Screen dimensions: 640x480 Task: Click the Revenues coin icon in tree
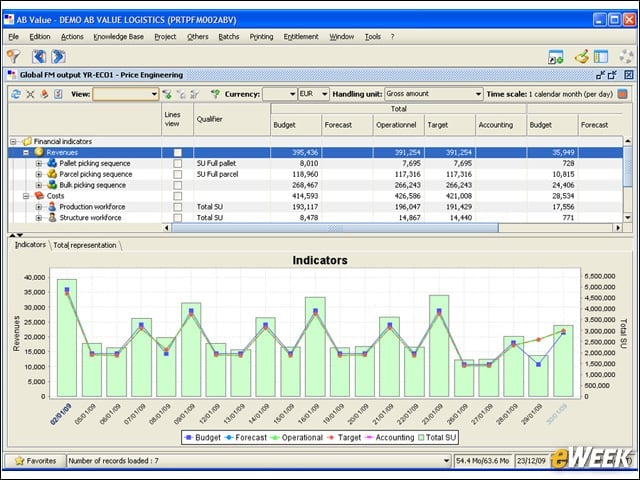click(39, 152)
